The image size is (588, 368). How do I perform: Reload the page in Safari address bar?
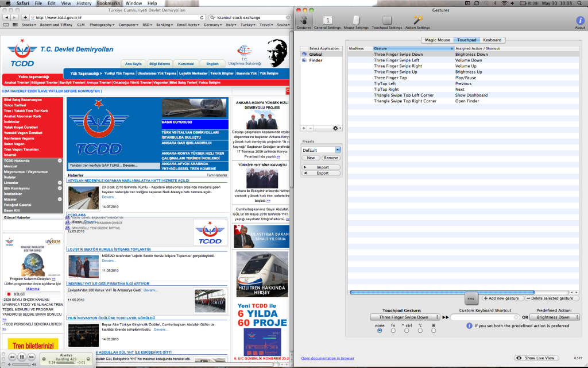[202, 17]
